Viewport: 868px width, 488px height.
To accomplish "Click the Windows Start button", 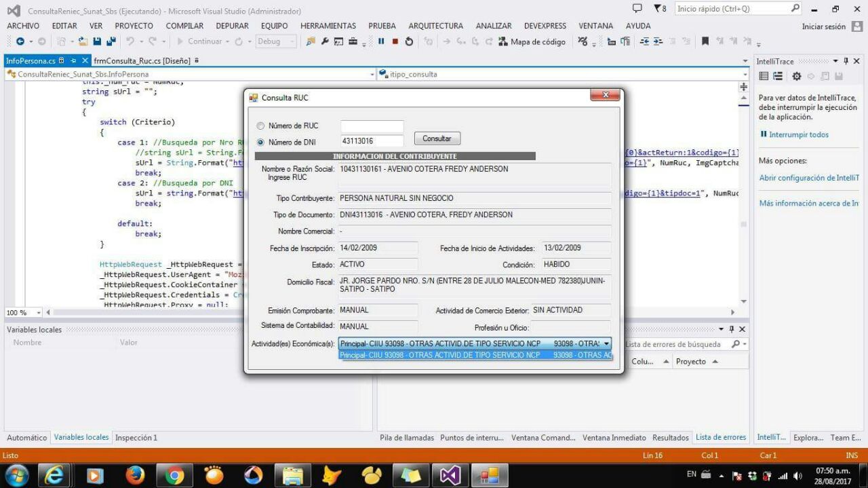I will [x=16, y=475].
